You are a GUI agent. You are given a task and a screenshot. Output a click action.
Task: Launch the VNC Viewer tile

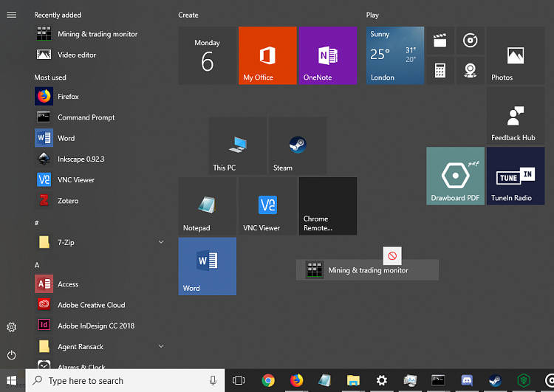[x=267, y=206]
